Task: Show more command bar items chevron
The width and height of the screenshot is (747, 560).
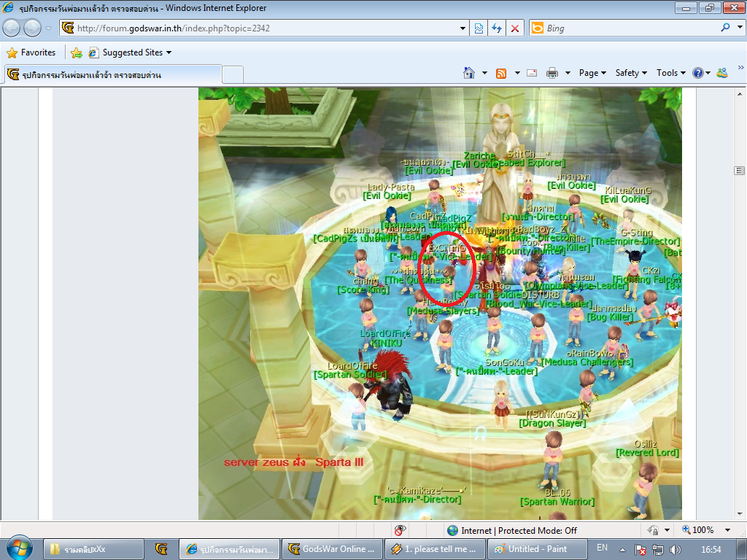Action: 740,68
